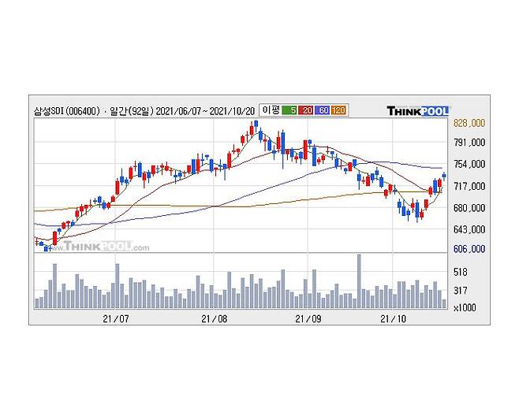Click the 일간(92일) daily period label

125,112
